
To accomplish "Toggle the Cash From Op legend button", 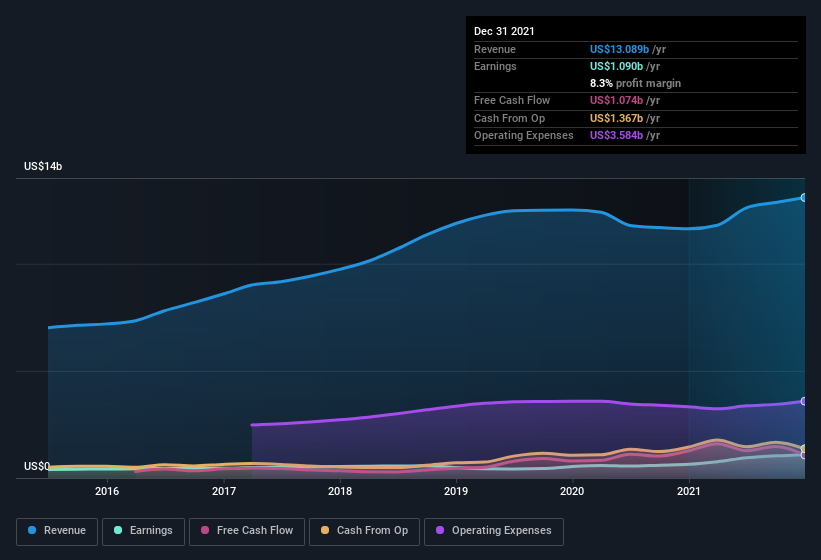I will [x=364, y=531].
